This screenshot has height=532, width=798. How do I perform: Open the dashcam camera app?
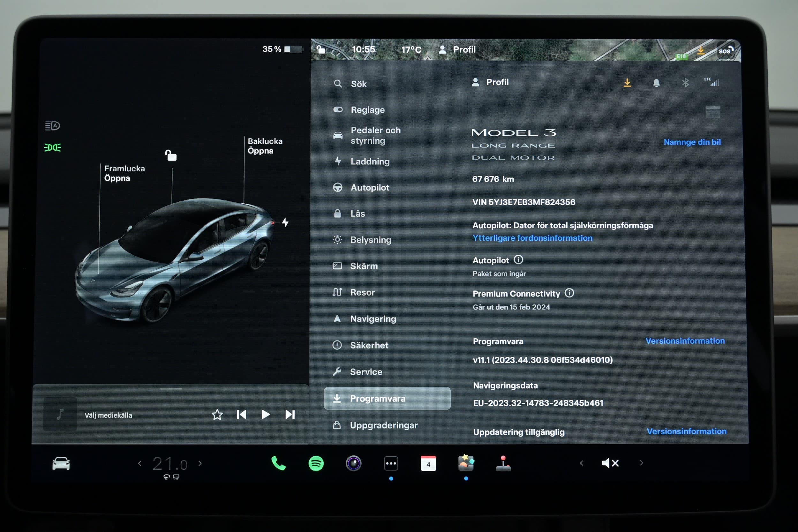pyautogui.click(x=354, y=463)
